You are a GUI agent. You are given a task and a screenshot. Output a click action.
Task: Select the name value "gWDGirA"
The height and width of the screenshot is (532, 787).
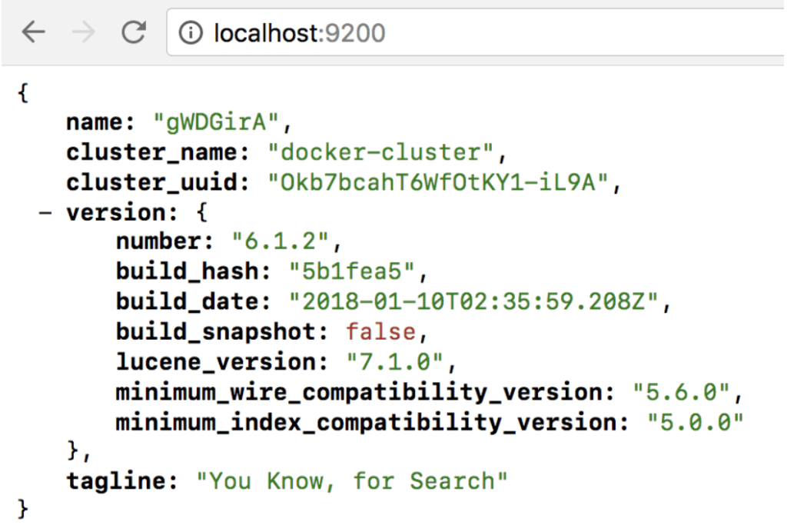(216, 122)
